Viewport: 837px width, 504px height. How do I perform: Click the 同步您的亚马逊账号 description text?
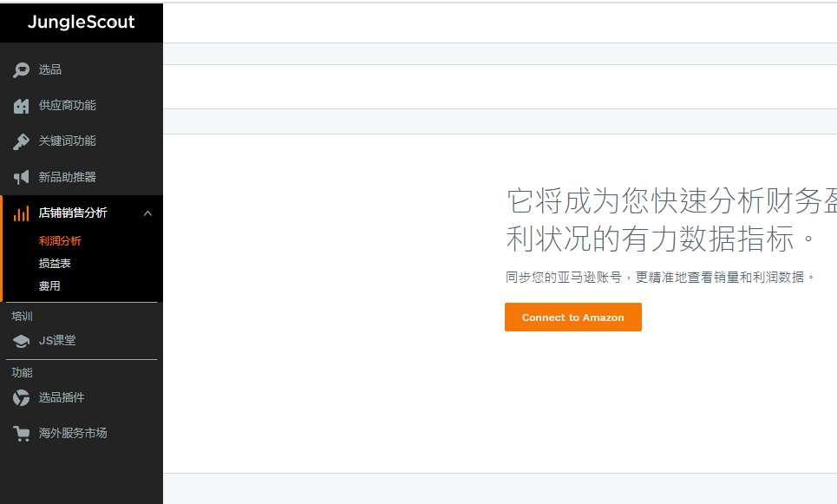660,277
